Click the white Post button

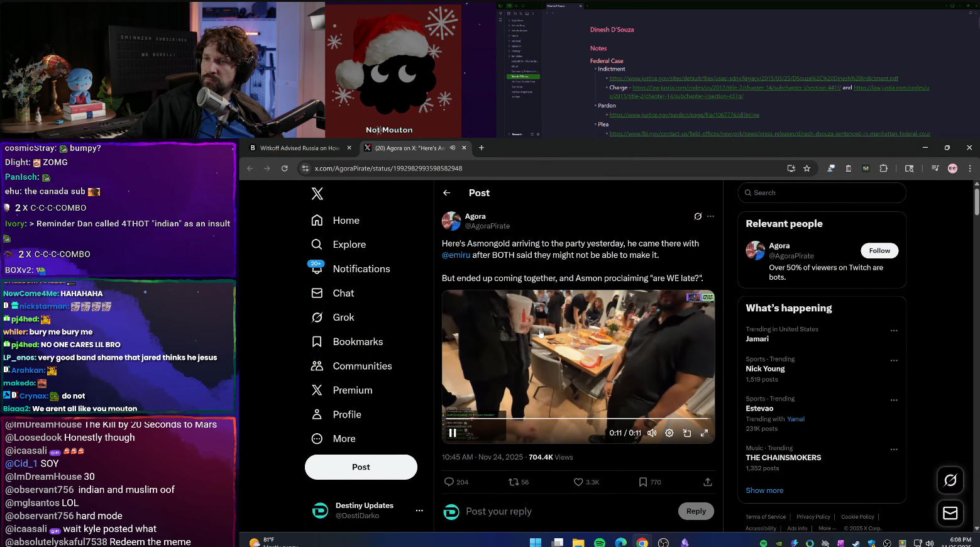tap(361, 467)
